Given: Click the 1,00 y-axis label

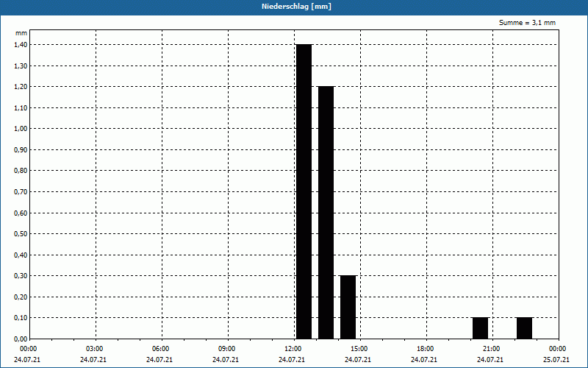Looking at the screenshot, I should click(x=21, y=129).
